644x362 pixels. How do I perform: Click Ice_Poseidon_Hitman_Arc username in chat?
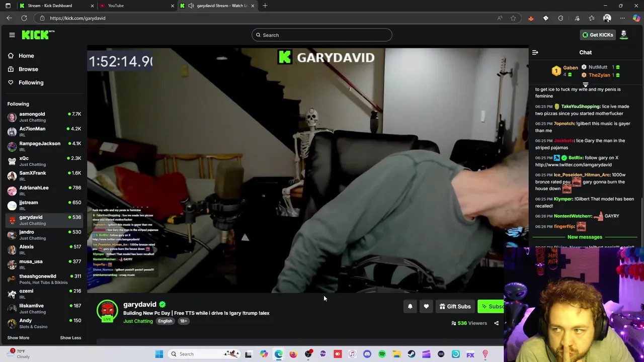582,175
